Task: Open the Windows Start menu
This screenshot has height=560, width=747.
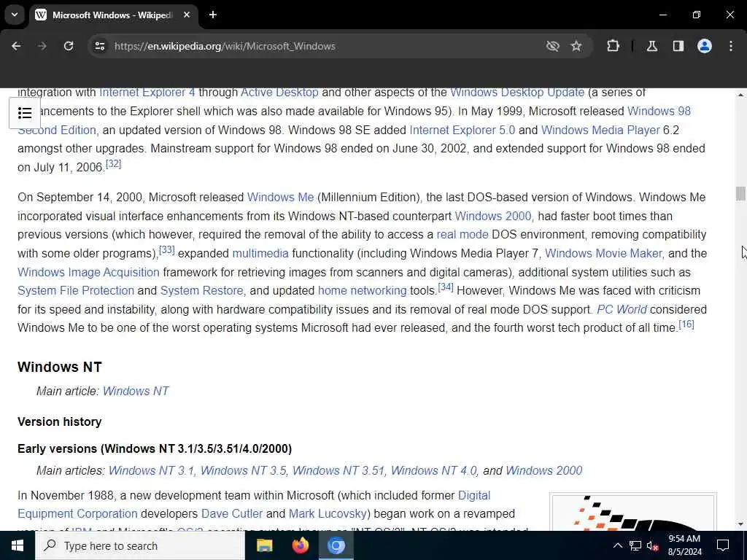Action: click(18, 545)
